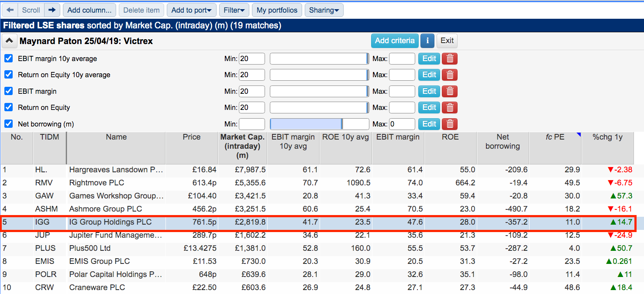Screen dimensions: 644x294
Task: Click the EBIT margin range slider
Action: pos(320,91)
